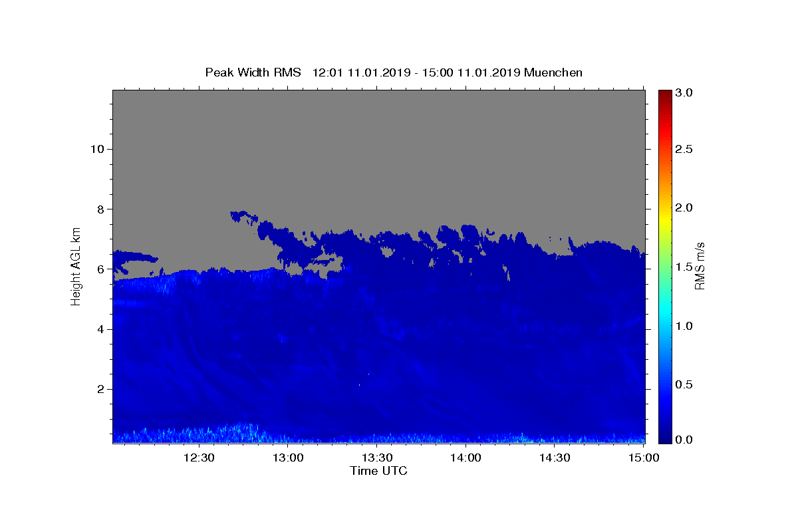798x532 pixels.
Task: Click the 14:00 time tick label
Action: tap(465, 458)
